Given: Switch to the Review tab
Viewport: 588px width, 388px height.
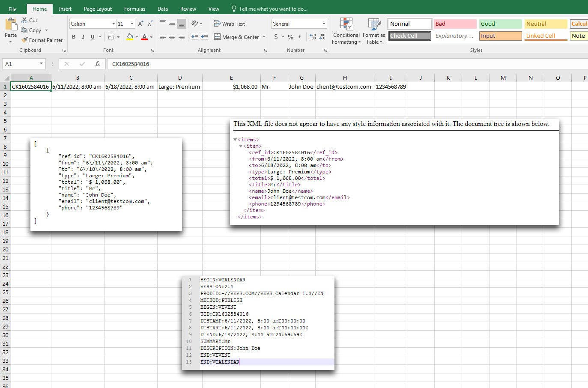Looking at the screenshot, I should (188, 9).
